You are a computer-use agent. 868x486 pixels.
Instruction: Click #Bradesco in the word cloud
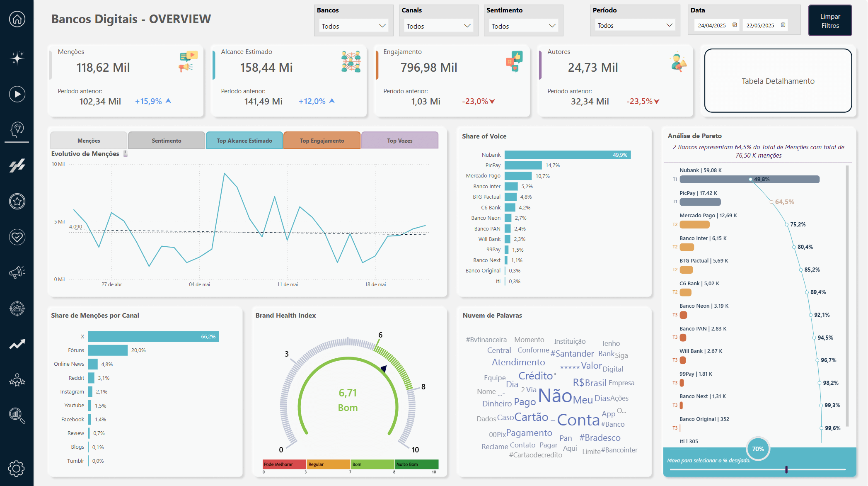(x=600, y=437)
